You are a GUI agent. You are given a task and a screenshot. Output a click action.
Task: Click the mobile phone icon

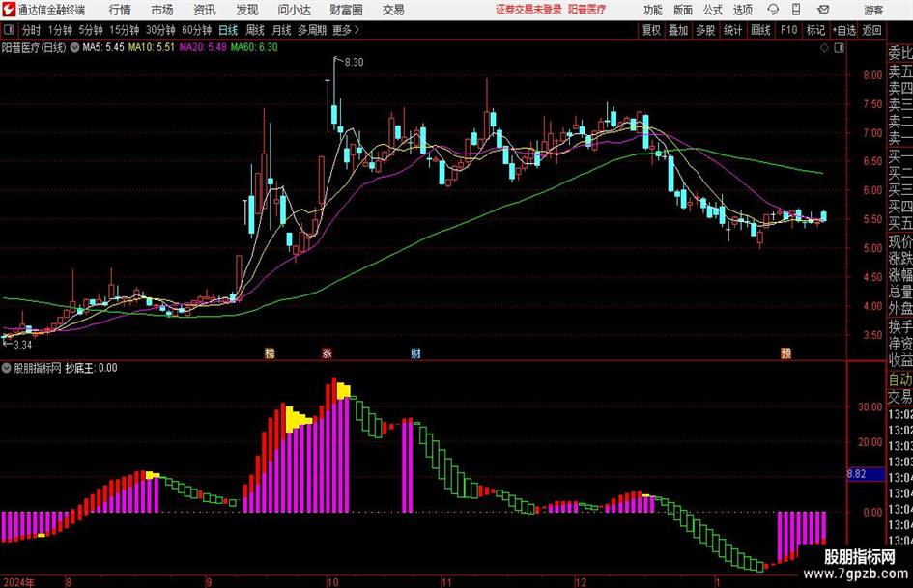pos(796,10)
